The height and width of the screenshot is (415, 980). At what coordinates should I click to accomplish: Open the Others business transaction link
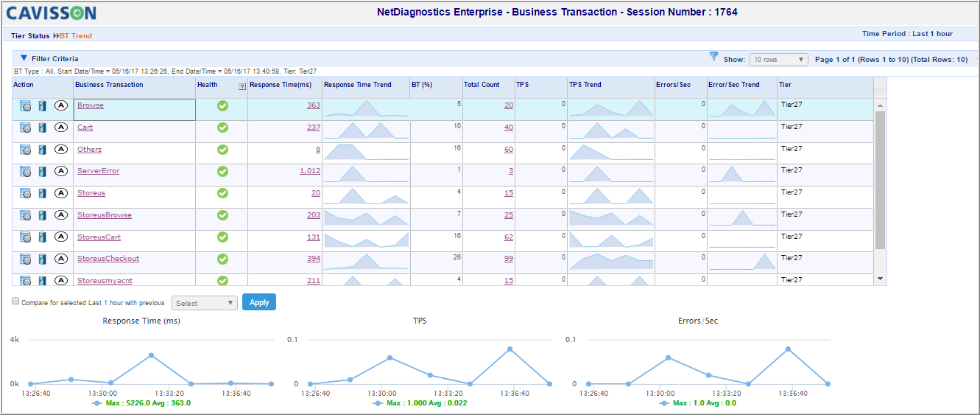click(89, 150)
